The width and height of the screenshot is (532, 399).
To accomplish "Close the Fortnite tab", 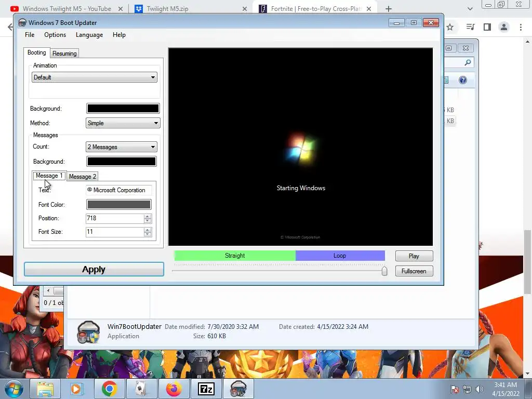I will point(369,9).
